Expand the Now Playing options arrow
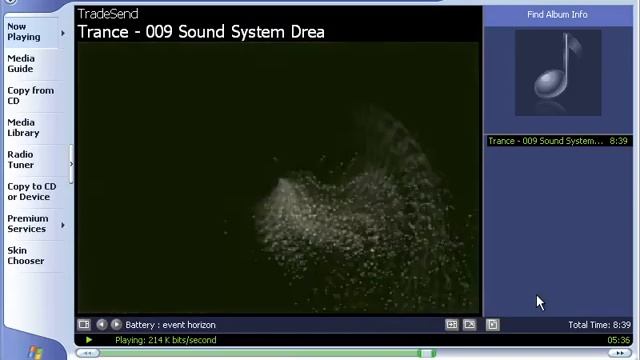The width and height of the screenshot is (640, 360). 63,33
